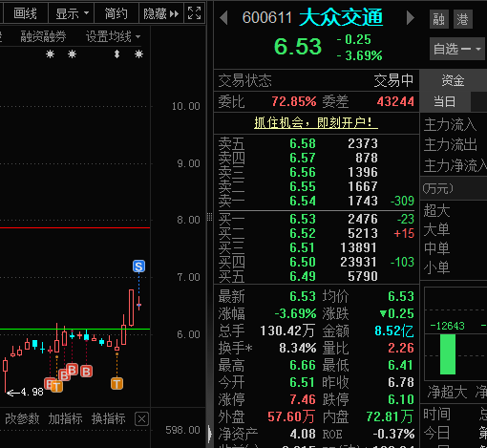Click 涨停 price 7.46
The image size is (487, 448).
(303, 399)
